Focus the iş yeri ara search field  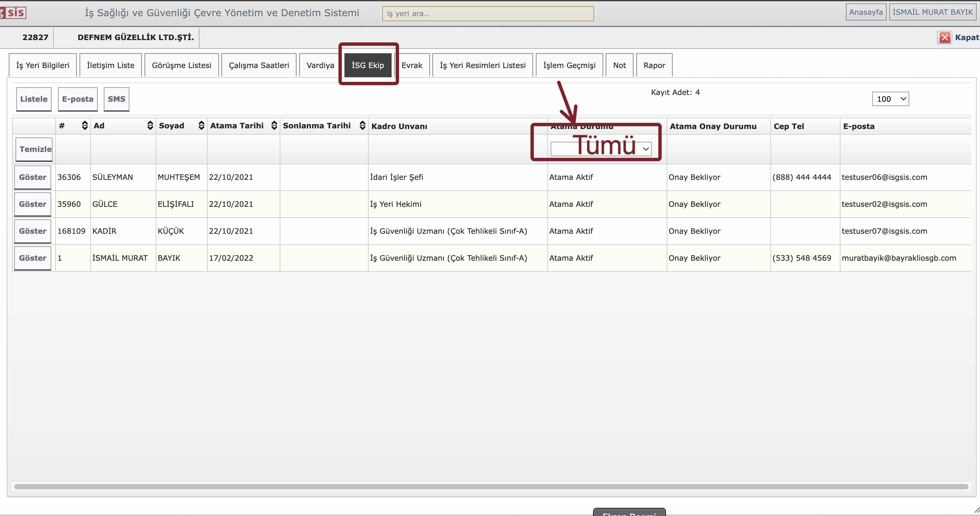pyautogui.click(x=488, y=14)
